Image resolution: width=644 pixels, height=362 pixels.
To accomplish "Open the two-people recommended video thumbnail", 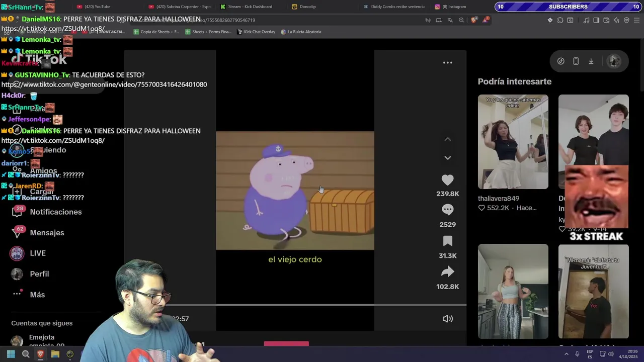I will (593, 130).
